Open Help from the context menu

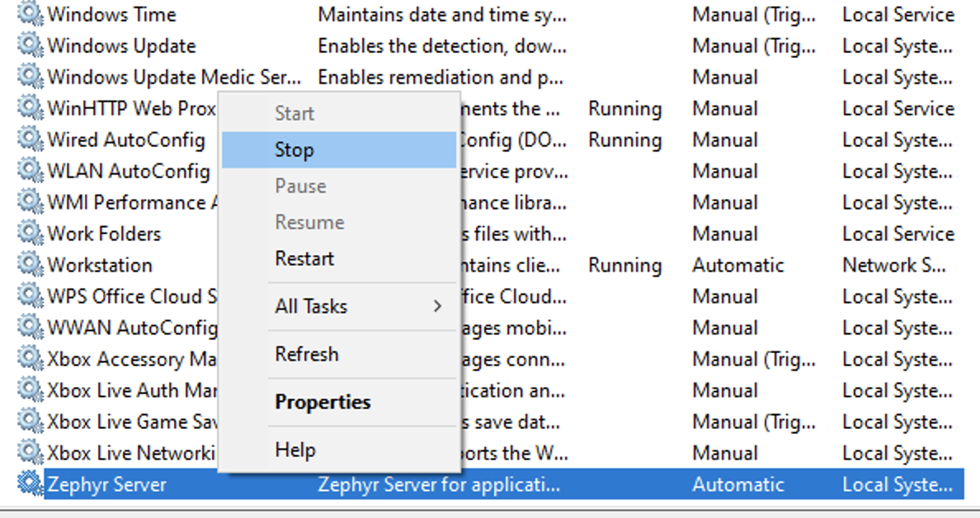pos(295,450)
